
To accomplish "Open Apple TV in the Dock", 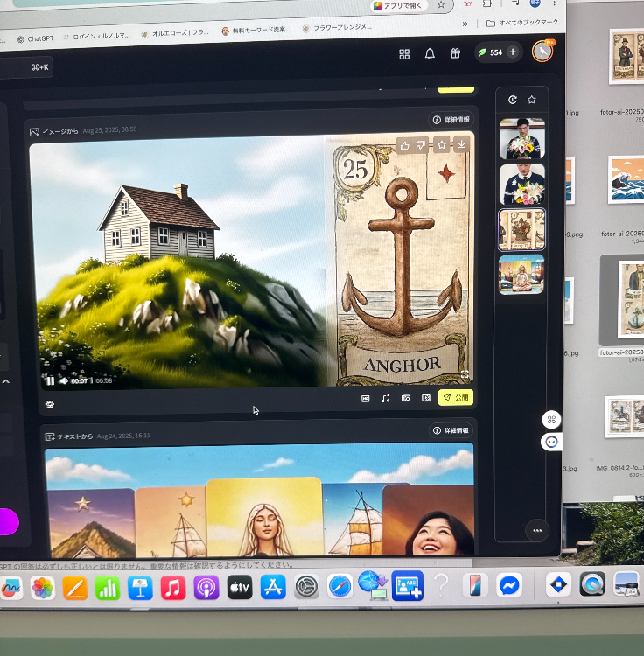I will coord(240,588).
